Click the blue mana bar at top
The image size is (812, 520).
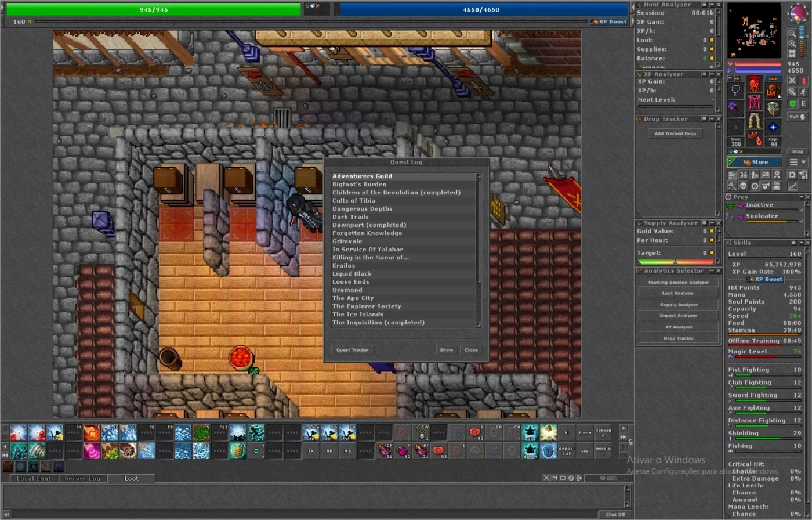click(x=484, y=9)
